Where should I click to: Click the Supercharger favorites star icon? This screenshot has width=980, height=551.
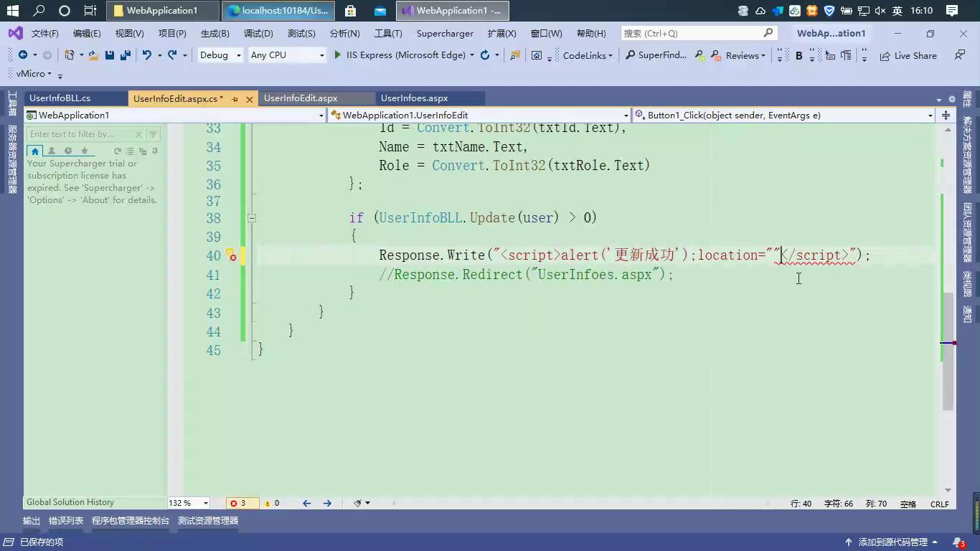[x=85, y=151]
